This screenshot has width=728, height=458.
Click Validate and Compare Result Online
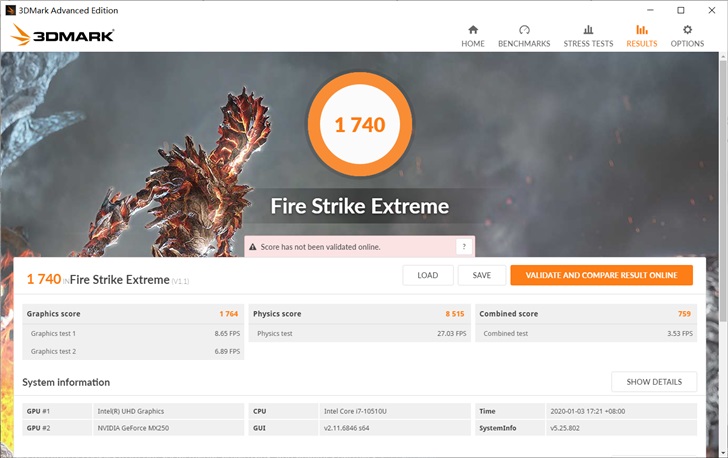pyautogui.click(x=601, y=275)
